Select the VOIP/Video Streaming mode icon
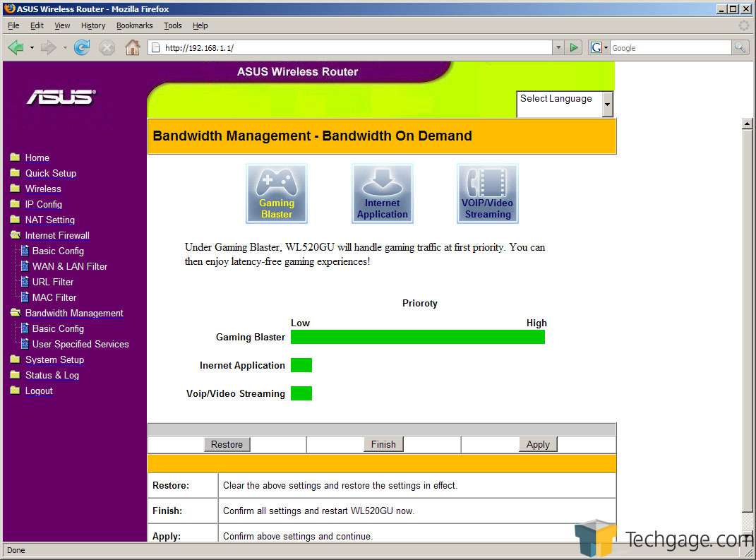756x560 pixels. tap(488, 193)
